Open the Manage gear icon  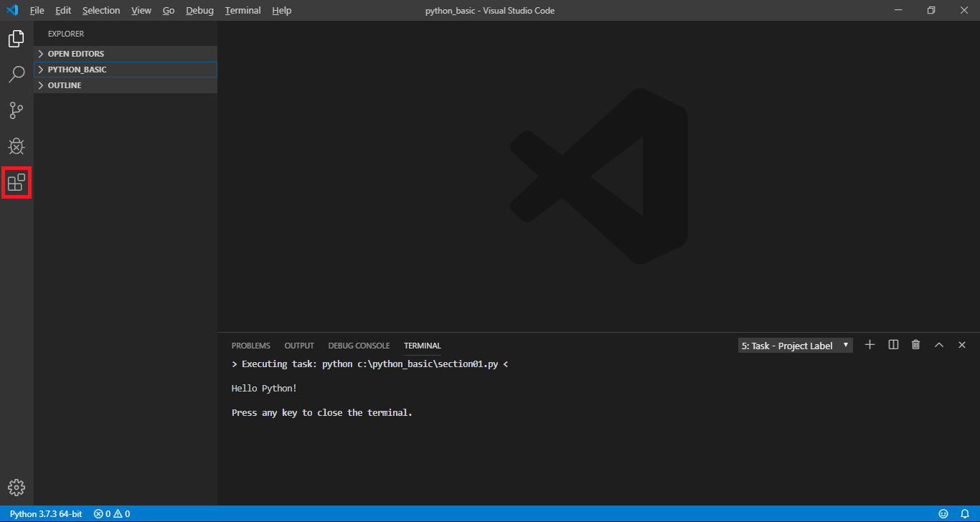(17, 488)
